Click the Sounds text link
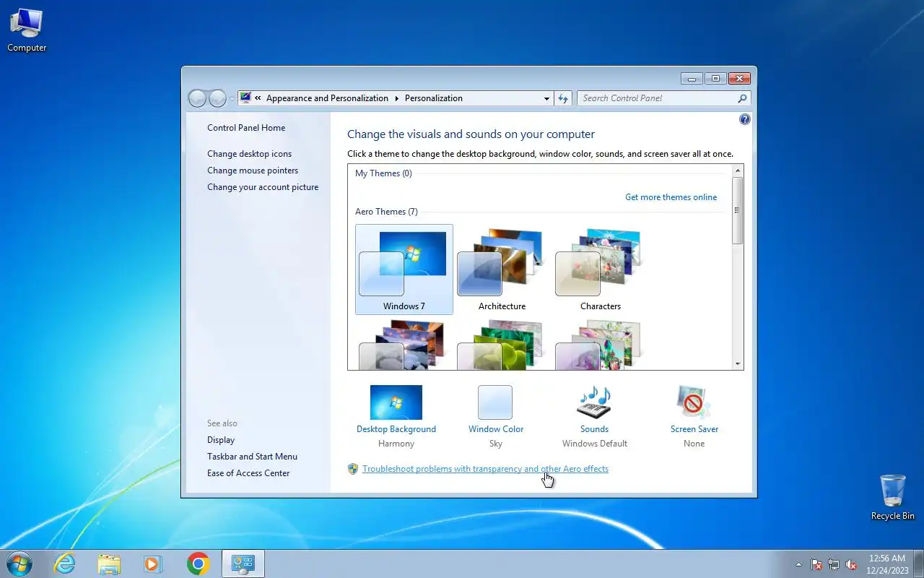This screenshot has height=578, width=924. point(595,429)
